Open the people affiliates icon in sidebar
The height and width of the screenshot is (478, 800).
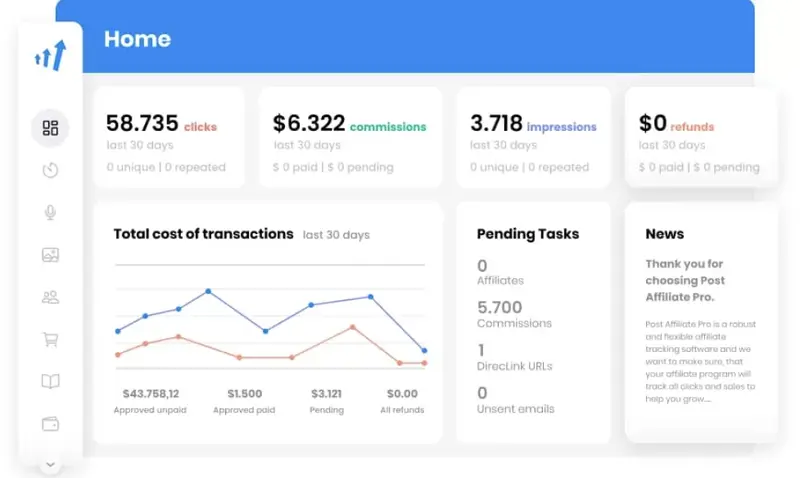[x=50, y=297]
